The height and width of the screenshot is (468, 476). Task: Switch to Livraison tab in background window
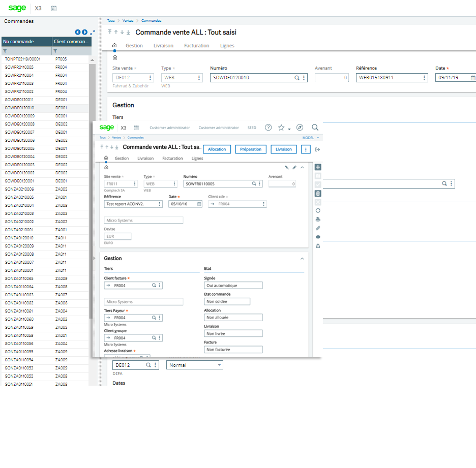click(x=163, y=46)
